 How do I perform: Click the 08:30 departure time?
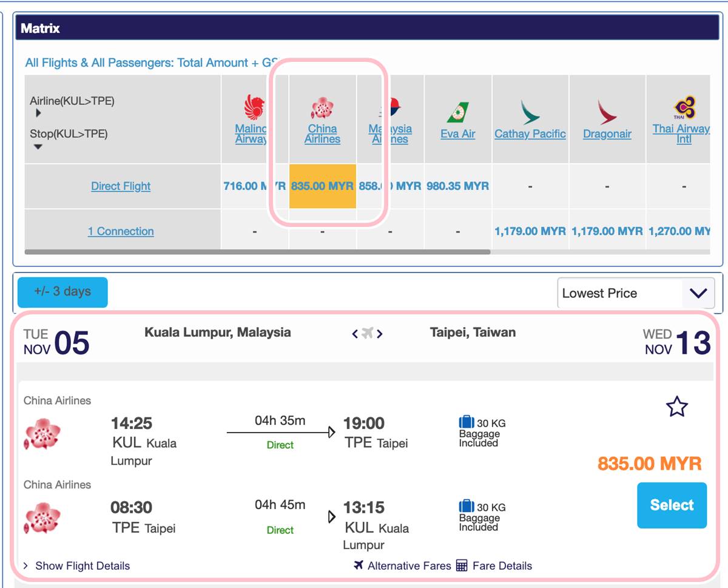pyautogui.click(x=131, y=507)
